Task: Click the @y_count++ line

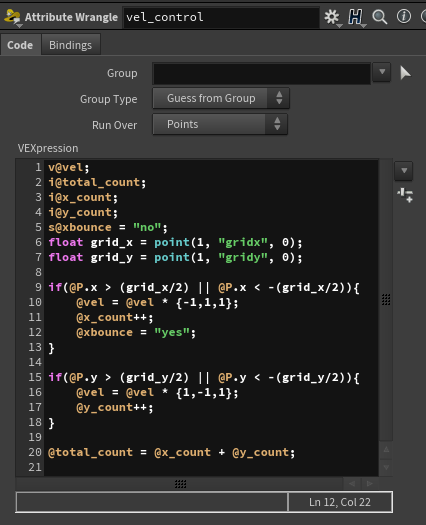Action: pos(115,408)
